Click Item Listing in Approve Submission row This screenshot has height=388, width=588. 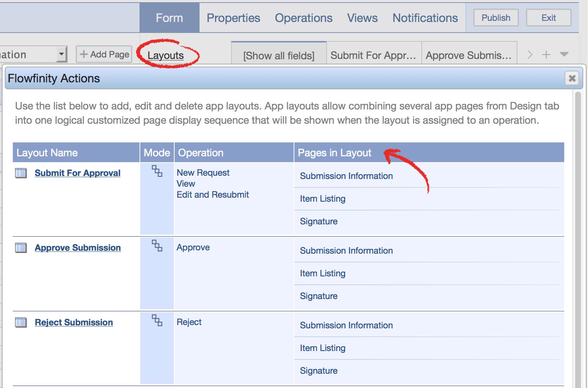click(x=323, y=273)
